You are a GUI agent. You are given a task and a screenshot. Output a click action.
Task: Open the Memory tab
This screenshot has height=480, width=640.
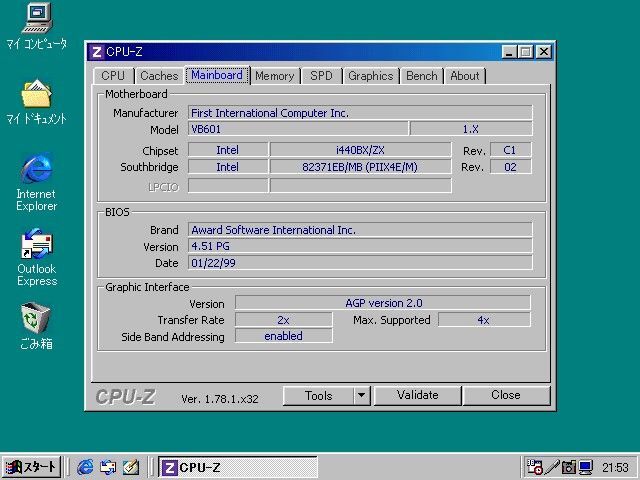[274, 76]
